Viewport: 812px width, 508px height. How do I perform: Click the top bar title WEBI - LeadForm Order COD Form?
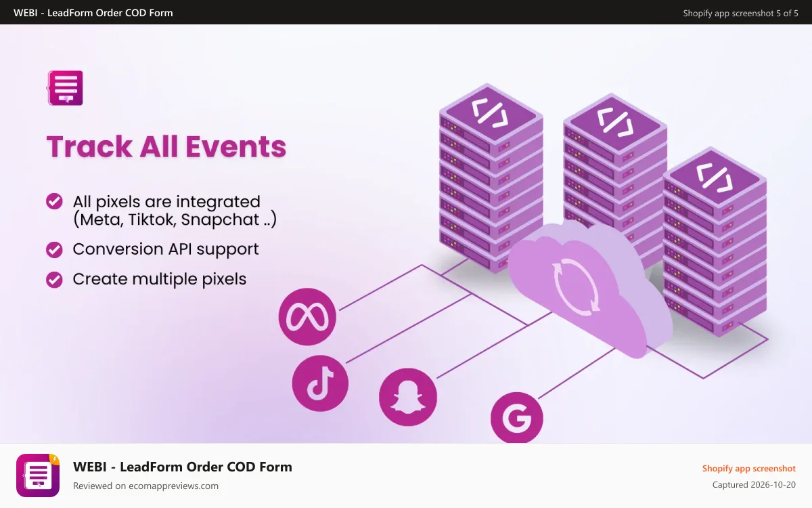(x=93, y=13)
